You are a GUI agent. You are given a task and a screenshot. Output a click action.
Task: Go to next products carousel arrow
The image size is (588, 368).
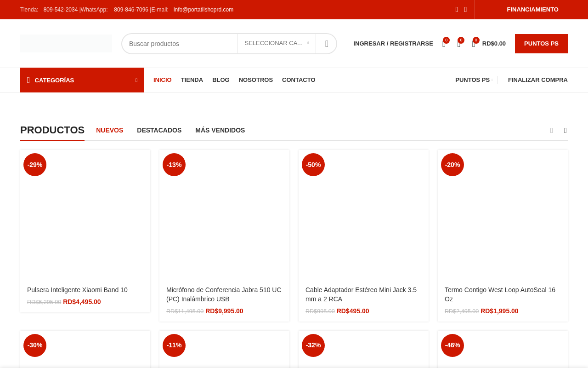pyautogui.click(x=565, y=131)
